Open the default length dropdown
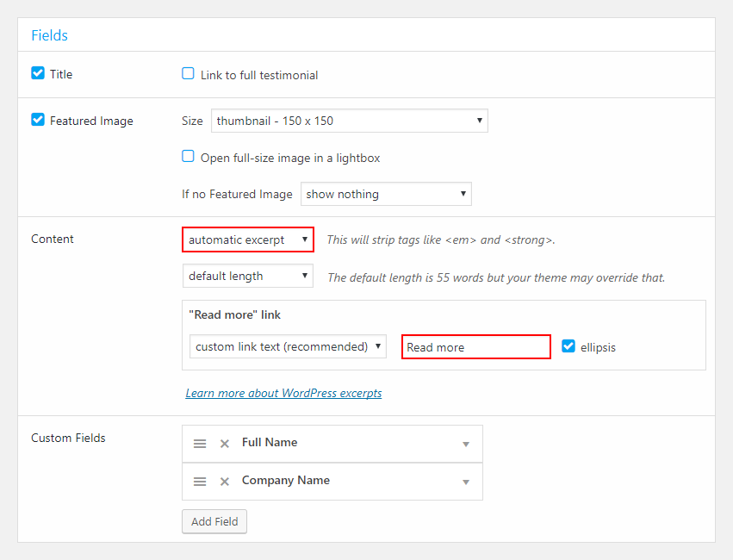Screen dimensions: 733x560 pos(248,276)
